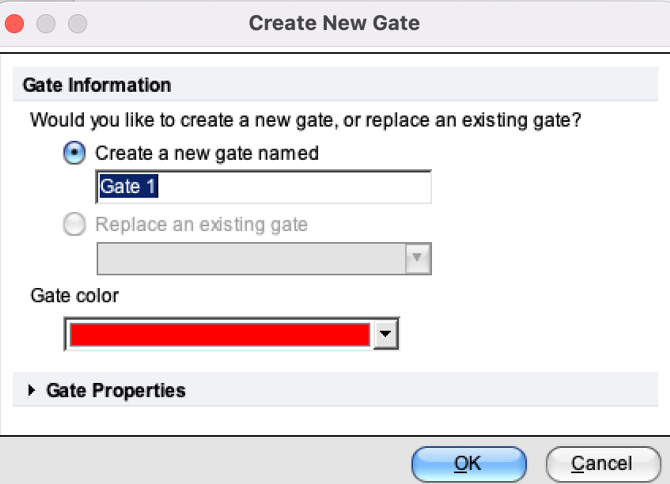Click the 'Replace an existing gate' label text

[x=201, y=225]
